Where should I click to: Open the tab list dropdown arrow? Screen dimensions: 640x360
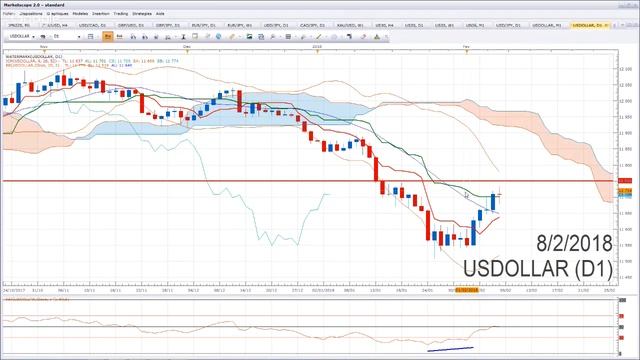pos(622,25)
